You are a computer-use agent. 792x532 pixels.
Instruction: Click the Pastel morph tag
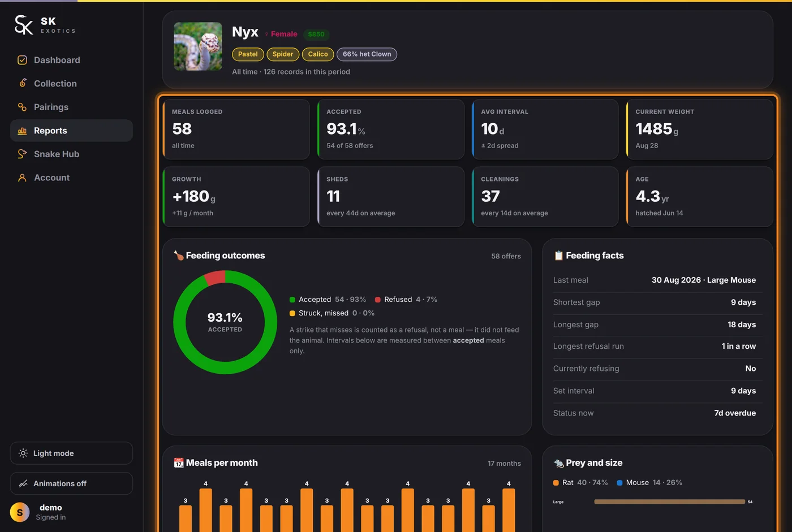pos(248,54)
